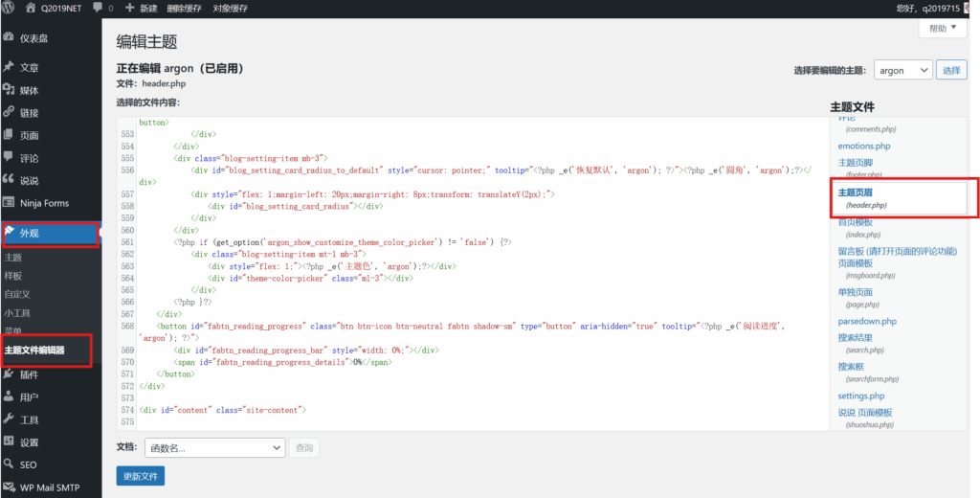Expand the 帮助 help panel
The width and height of the screenshot is (980, 498).
coord(942,29)
